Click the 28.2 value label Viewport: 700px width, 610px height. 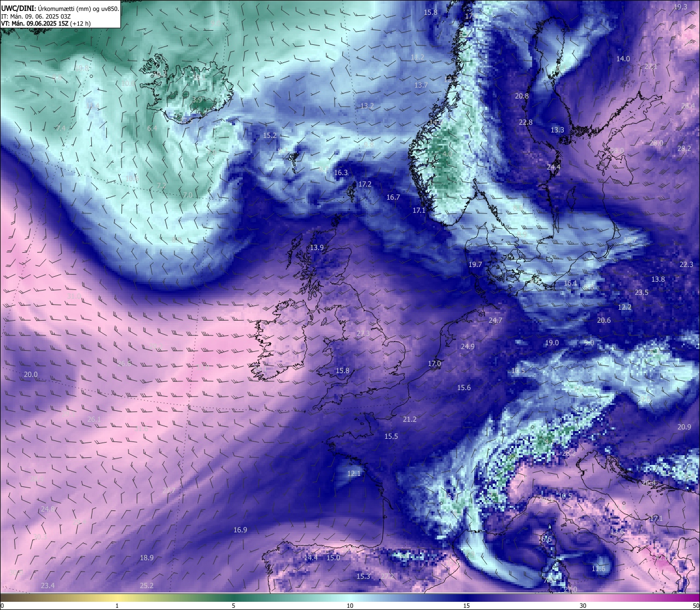pos(684,149)
